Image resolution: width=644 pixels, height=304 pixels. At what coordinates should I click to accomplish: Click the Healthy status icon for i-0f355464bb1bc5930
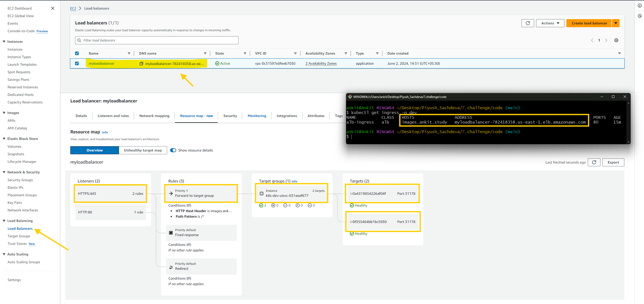click(x=352, y=234)
